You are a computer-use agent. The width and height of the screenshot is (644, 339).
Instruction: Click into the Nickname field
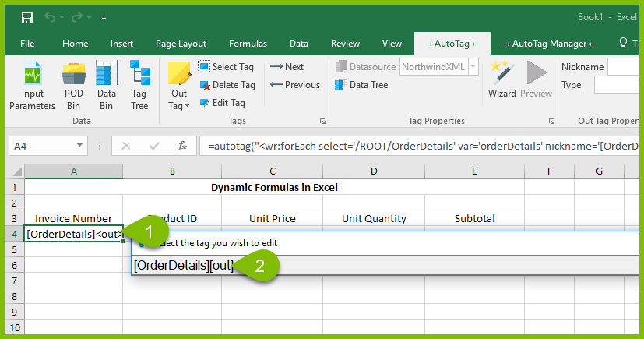[x=624, y=66]
